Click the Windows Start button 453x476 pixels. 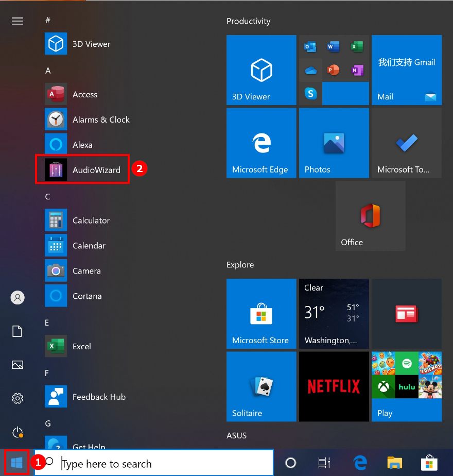pyautogui.click(x=17, y=463)
